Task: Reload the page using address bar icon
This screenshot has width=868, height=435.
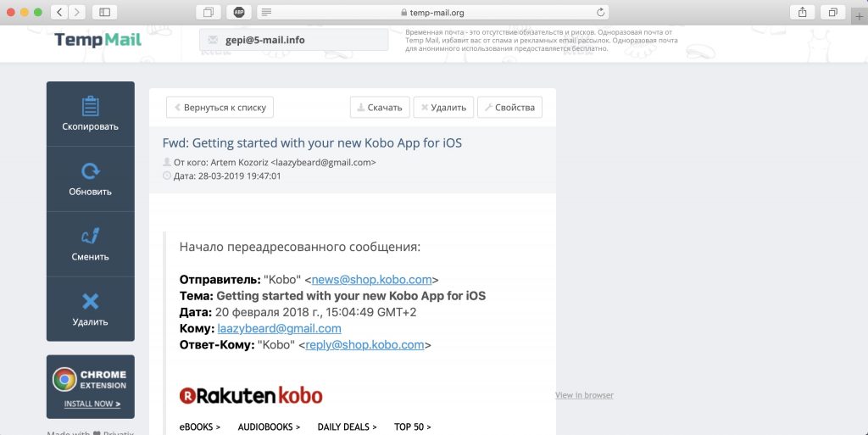Action: [601, 13]
